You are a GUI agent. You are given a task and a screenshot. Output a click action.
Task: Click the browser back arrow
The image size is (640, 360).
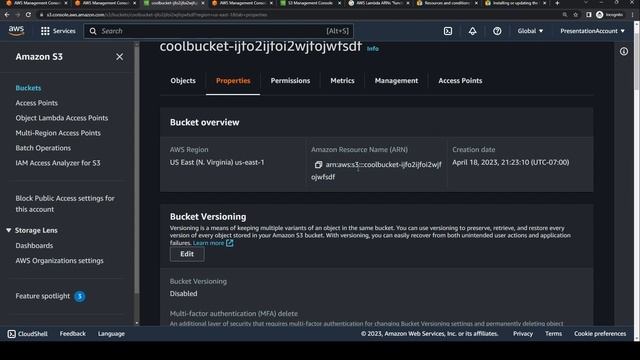click(x=7, y=15)
